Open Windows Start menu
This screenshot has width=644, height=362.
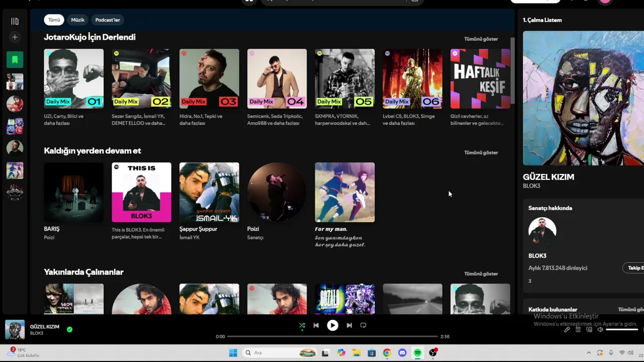click(x=233, y=353)
